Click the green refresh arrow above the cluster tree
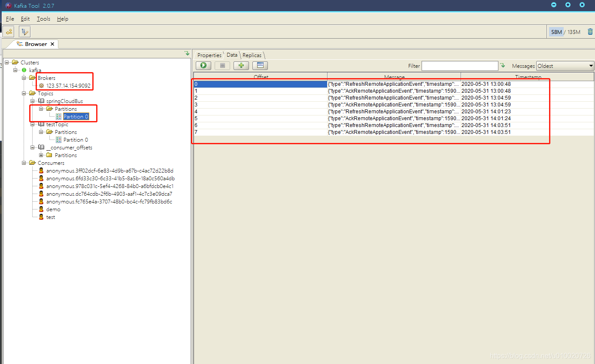 [187, 53]
